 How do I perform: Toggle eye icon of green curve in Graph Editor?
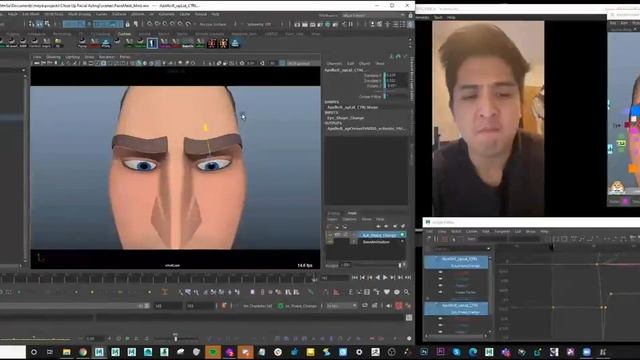click(440, 279)
